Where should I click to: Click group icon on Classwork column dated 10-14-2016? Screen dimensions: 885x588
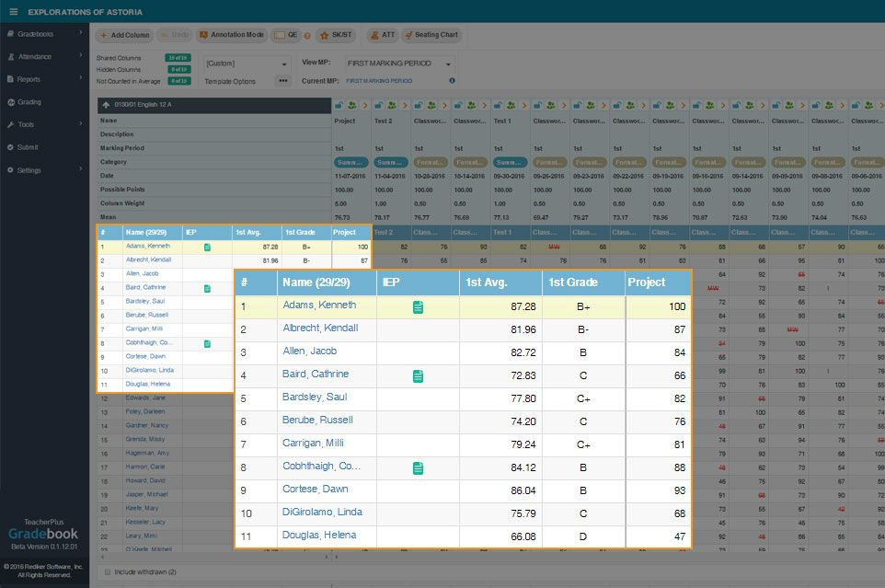point(471,106)
